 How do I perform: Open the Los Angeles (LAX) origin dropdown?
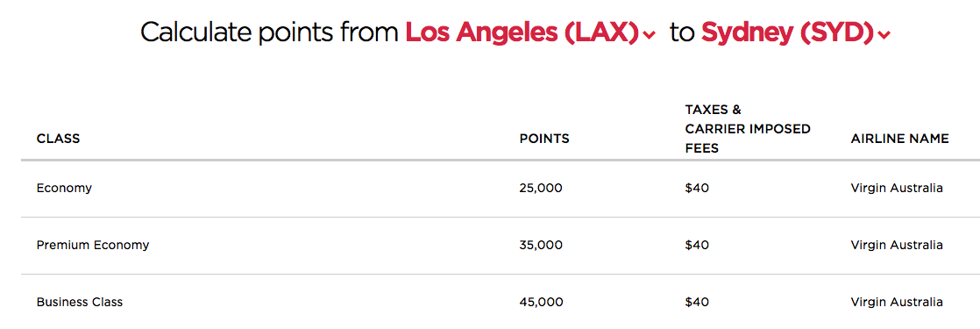[529, 32]
